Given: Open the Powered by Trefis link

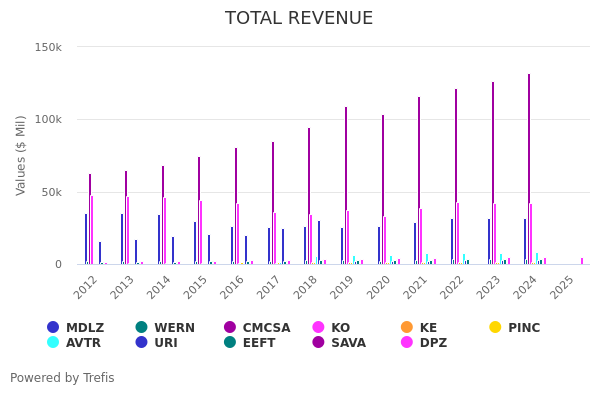Looking at the screenshot, I should (62, 378).
